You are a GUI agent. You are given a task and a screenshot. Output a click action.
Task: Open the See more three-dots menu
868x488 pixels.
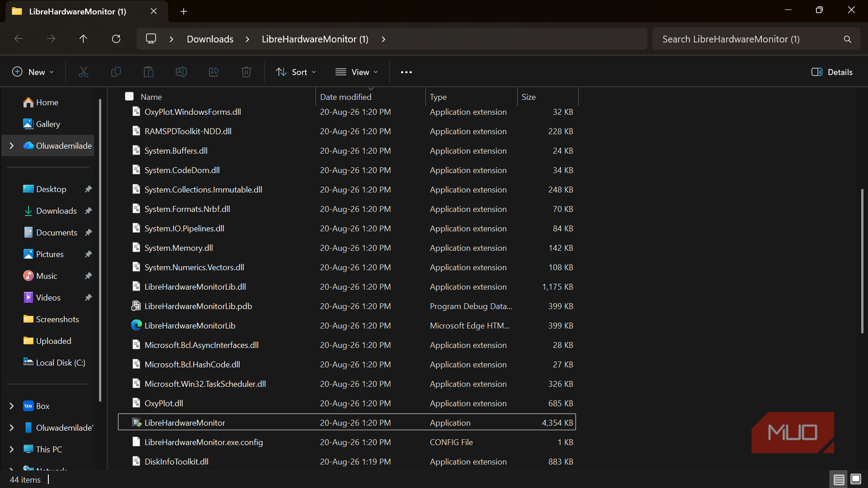point(406,72)
